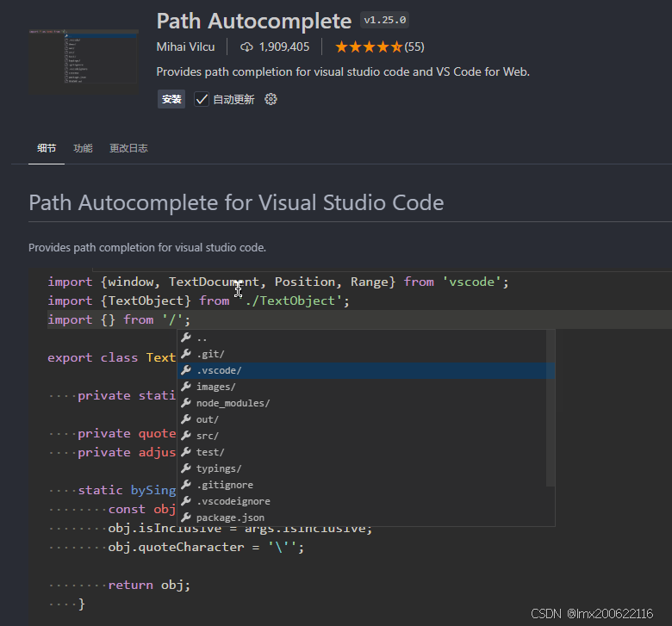Image resolution: width=672 pixels, height=626 pixels.
Task: Click the five-star rating (55)
Action: click(380, 46)
